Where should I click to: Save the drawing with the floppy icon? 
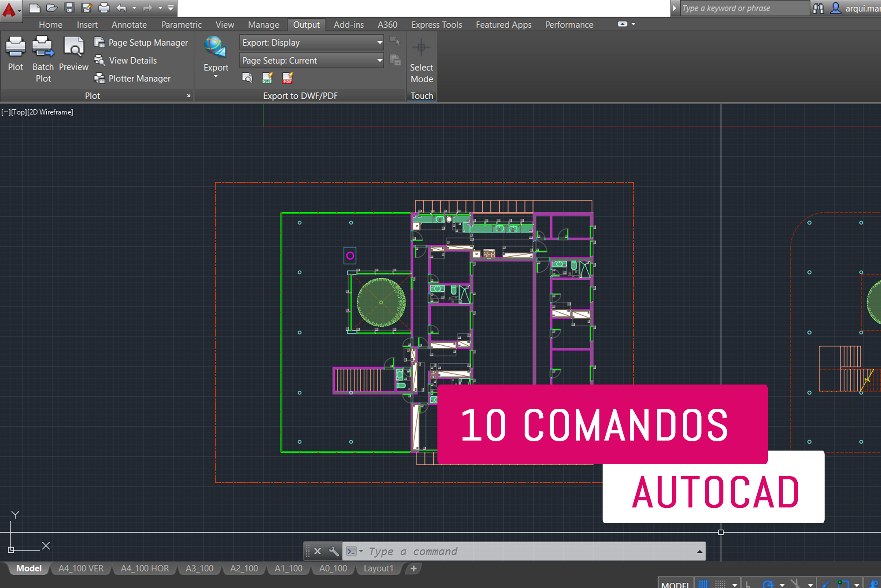click(69, 8)
